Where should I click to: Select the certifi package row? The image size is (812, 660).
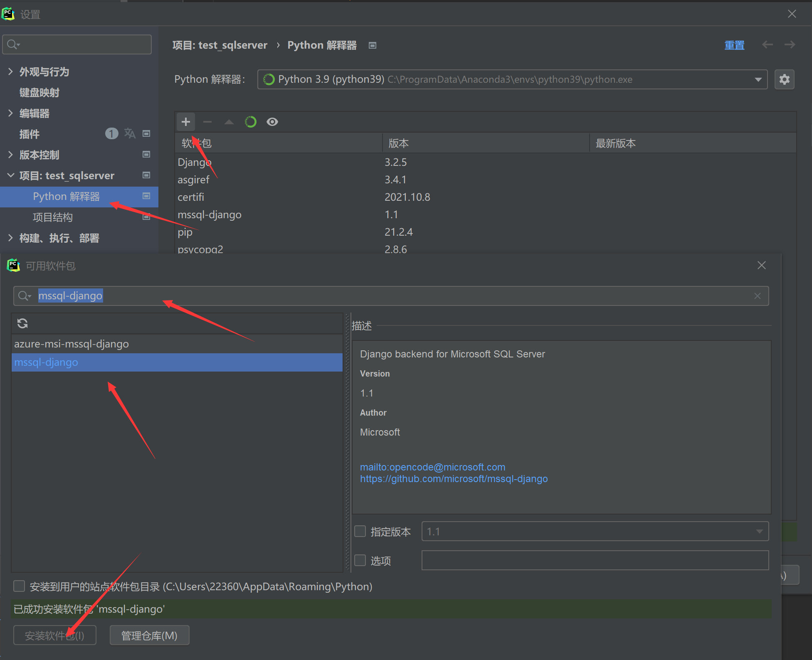(x=485, y=197)
